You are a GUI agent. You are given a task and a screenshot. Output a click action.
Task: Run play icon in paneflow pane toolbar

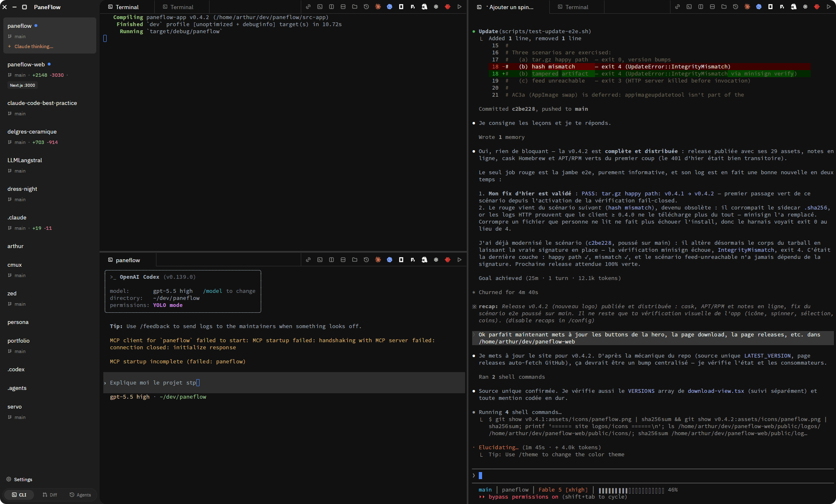tap(459, 260)
